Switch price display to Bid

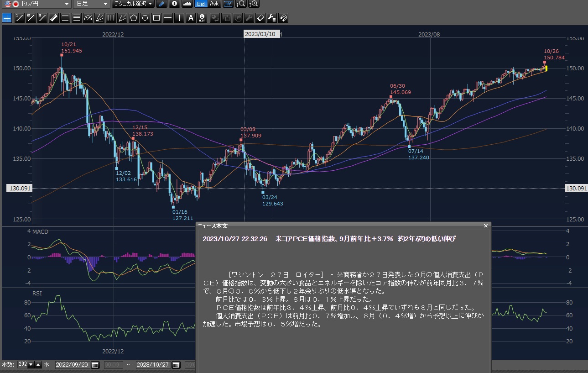(x=200, y=4)
